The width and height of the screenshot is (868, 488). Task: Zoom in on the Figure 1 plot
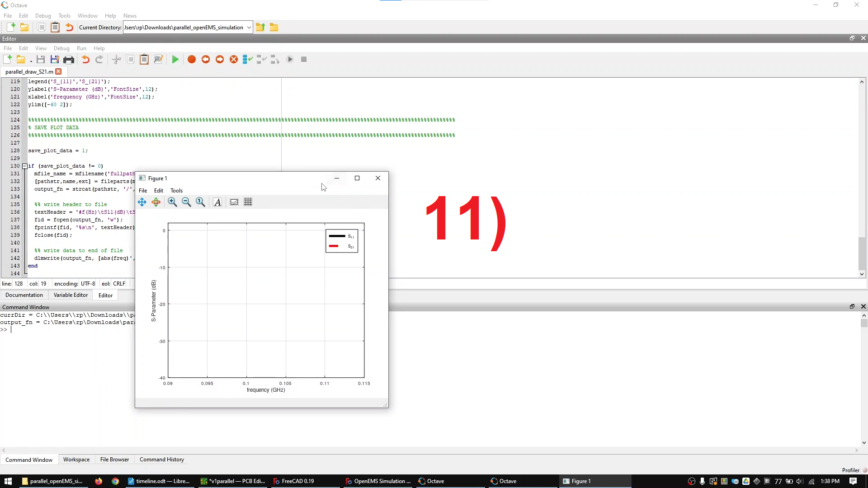(172, 202)
